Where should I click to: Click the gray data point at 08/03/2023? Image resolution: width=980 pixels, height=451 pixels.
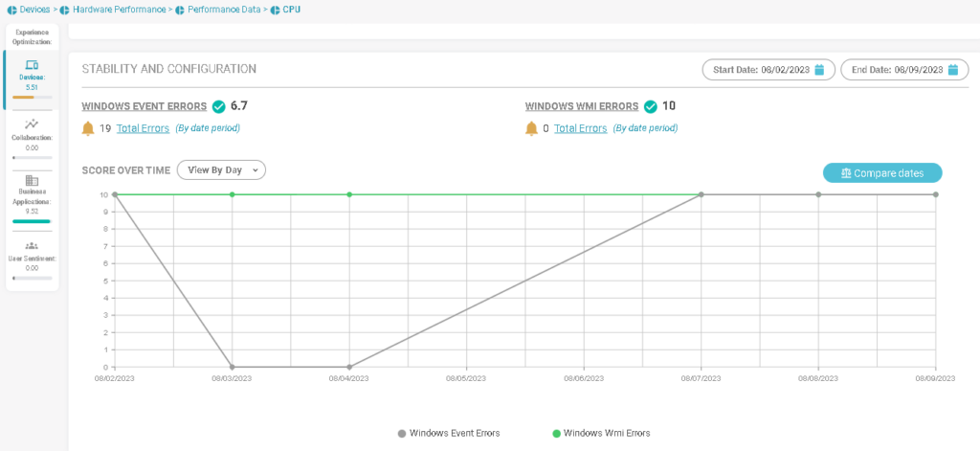click(232, 367)
